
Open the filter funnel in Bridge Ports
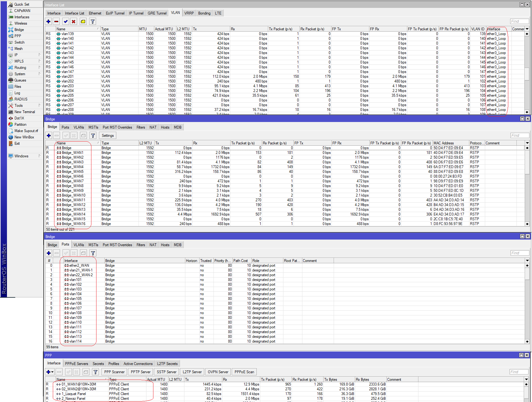click(x=93, y=253)
